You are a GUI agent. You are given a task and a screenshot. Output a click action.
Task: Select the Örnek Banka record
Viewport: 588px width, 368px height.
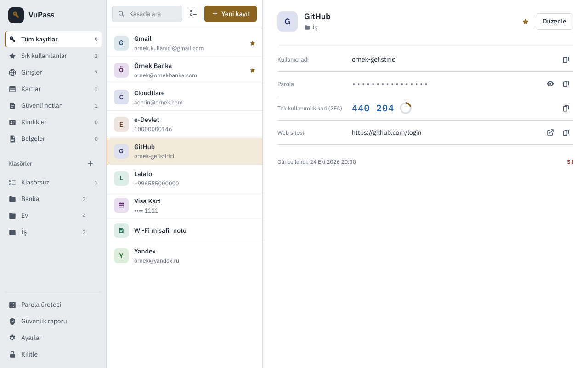pyautogui.click(x=184, y=70)
